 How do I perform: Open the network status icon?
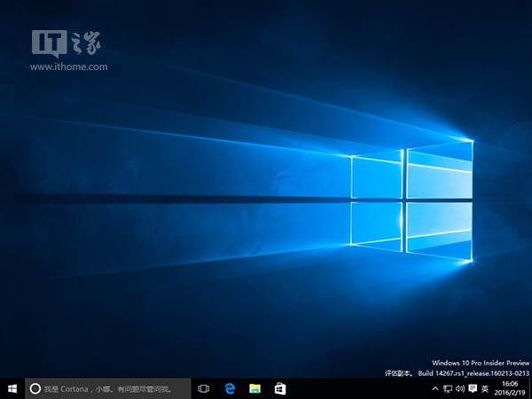point(446,388)
